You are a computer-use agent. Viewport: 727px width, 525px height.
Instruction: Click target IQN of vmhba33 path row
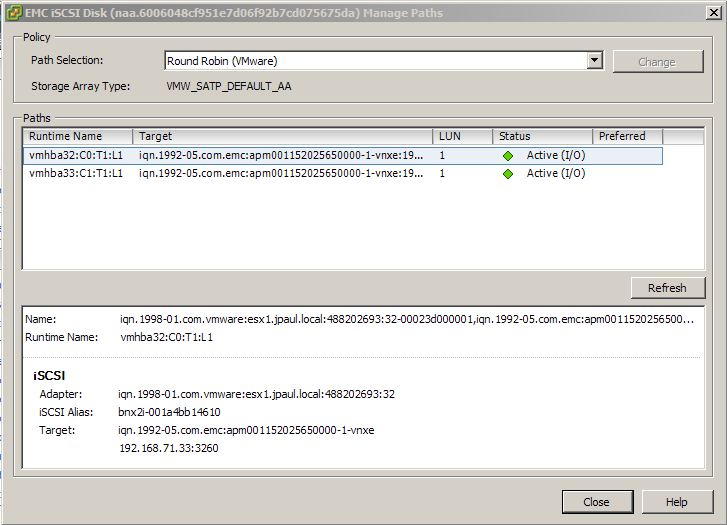tap(281, 173)
